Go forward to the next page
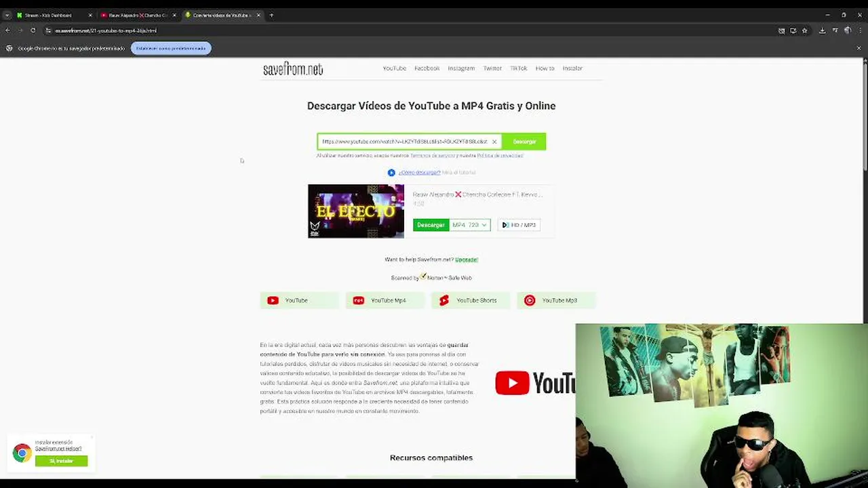868x488 pixels. pos(20,30)
